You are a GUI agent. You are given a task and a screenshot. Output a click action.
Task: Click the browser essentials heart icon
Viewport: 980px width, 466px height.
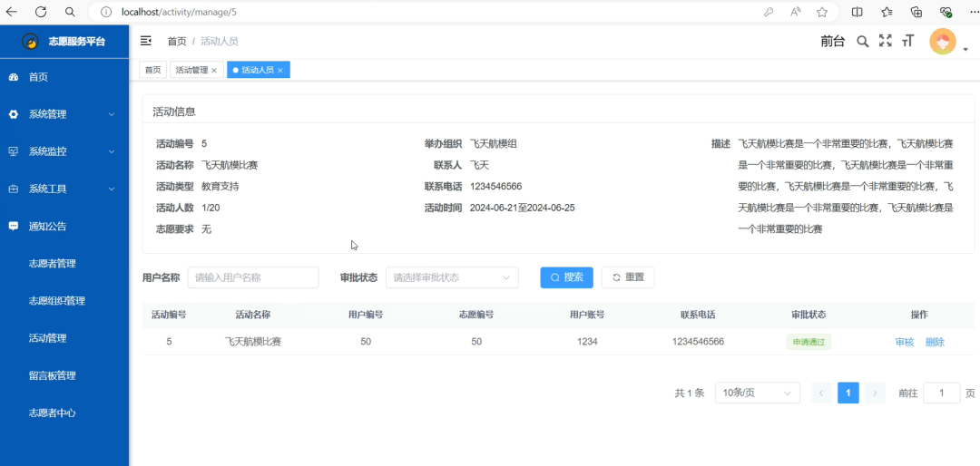(x=946, y=12)
